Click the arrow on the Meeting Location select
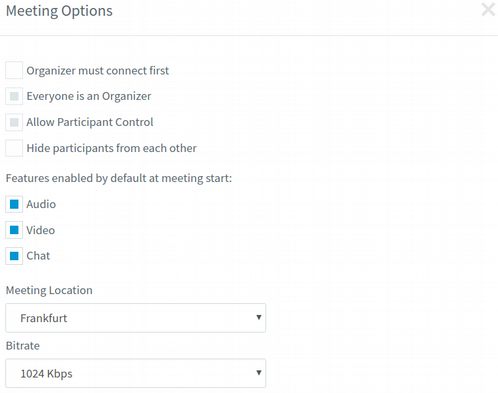 259,317
